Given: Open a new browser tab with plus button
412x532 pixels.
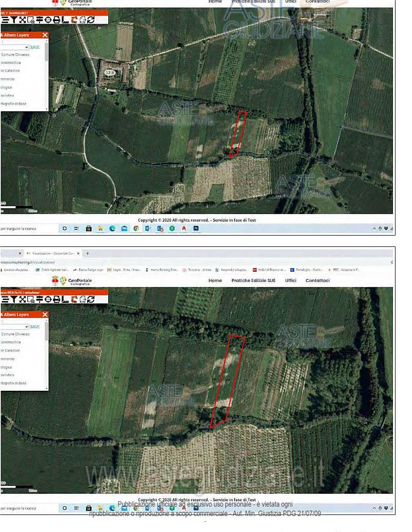Looking at the screenshot, I should coord(88,254).
